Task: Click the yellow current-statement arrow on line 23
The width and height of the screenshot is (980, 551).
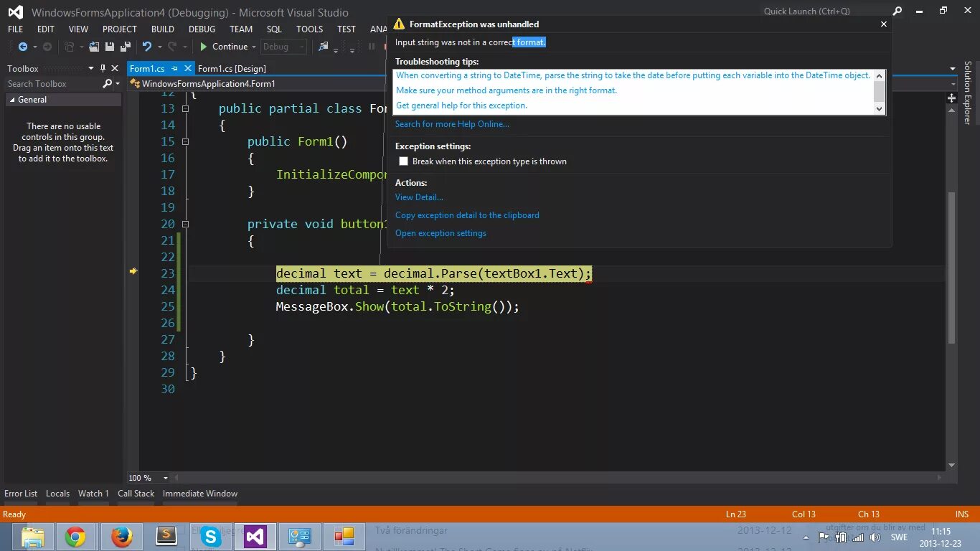Action: [133, 271]
